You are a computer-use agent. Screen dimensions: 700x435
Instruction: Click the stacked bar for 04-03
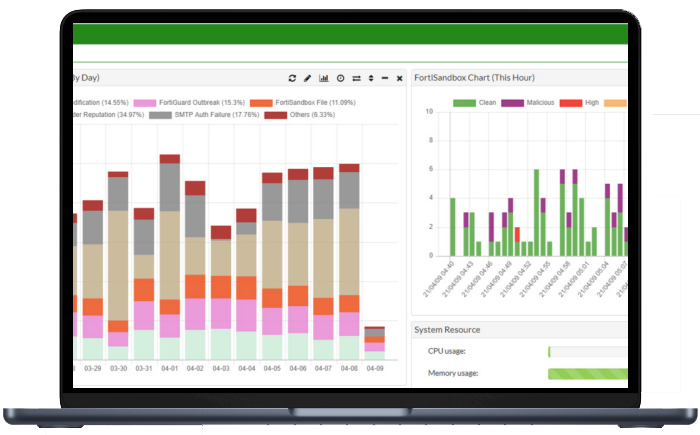[221, 293]
